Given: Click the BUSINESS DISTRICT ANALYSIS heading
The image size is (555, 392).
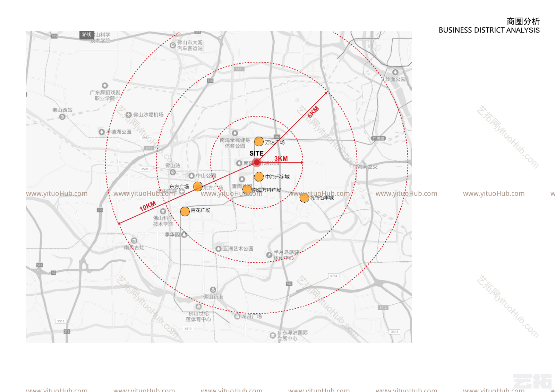Looking at the screenshot, I should 489,30.
